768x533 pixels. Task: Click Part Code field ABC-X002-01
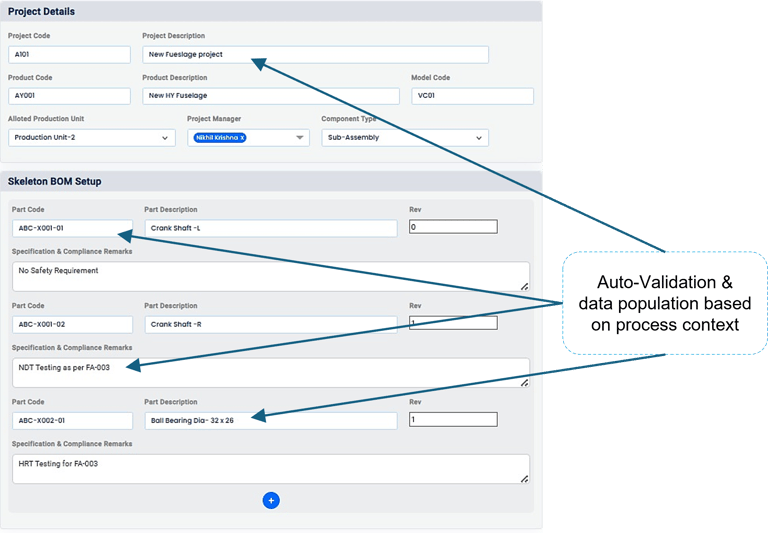(72, 420)
